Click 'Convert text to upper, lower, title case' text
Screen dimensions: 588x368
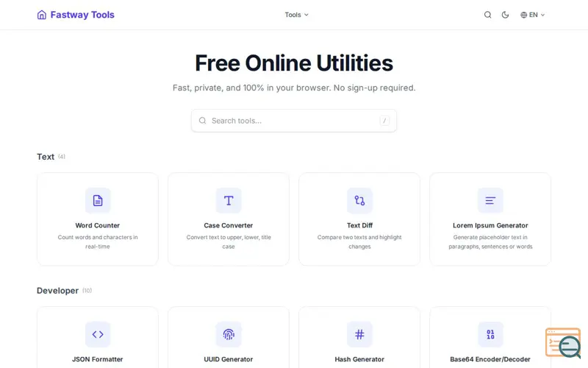(x=229, y=242)
